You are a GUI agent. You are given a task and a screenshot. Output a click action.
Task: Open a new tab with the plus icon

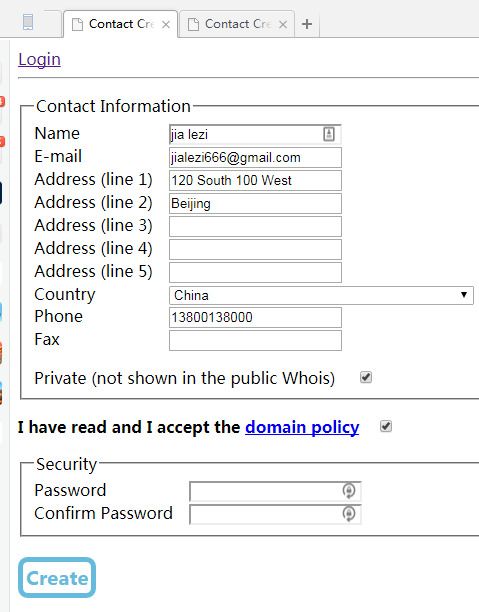(307, 24)
